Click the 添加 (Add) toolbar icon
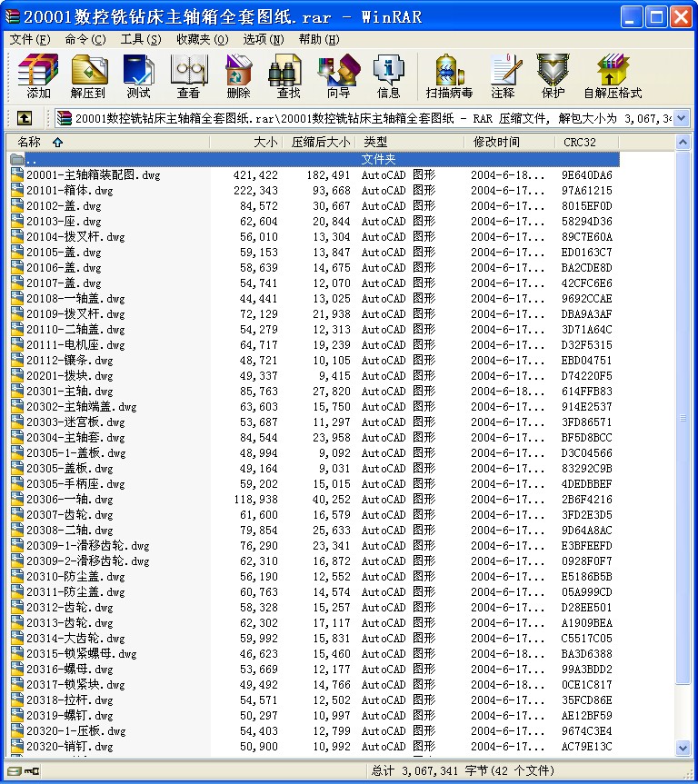 pyautogui.click(x=38, y=76)
